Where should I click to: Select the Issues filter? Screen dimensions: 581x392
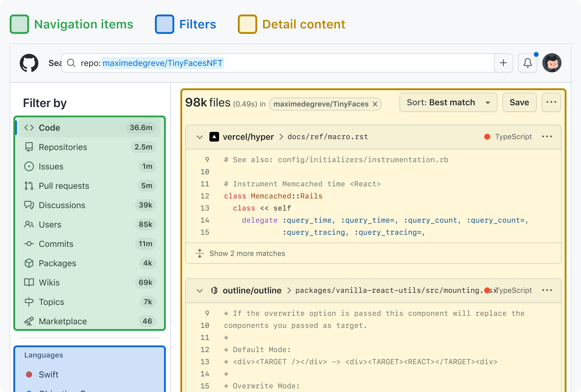pos(90,166)
